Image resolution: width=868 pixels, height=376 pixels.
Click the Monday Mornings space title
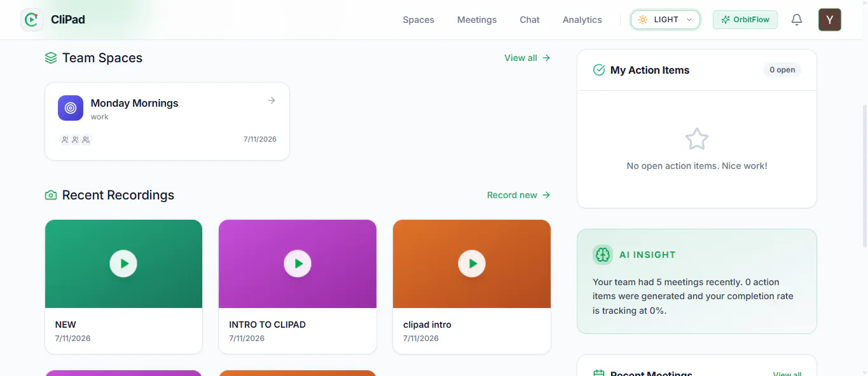[135, 103]
